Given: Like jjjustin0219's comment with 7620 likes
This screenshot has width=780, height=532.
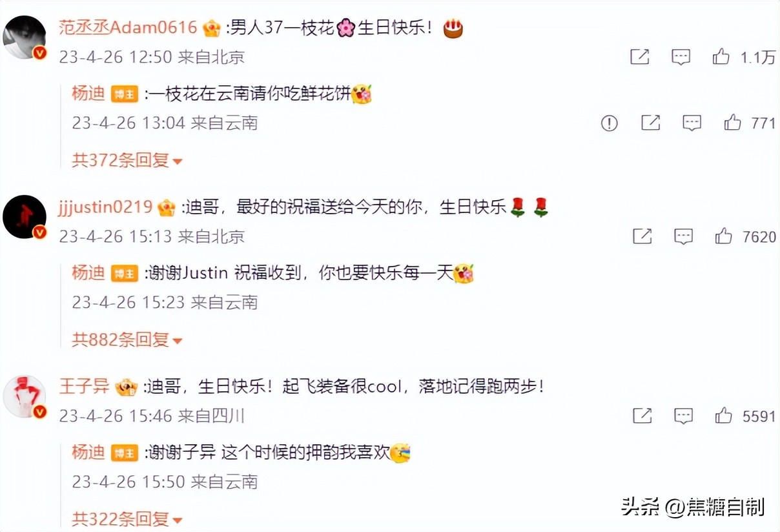Looking at the screenshot, I should [723, 236].
